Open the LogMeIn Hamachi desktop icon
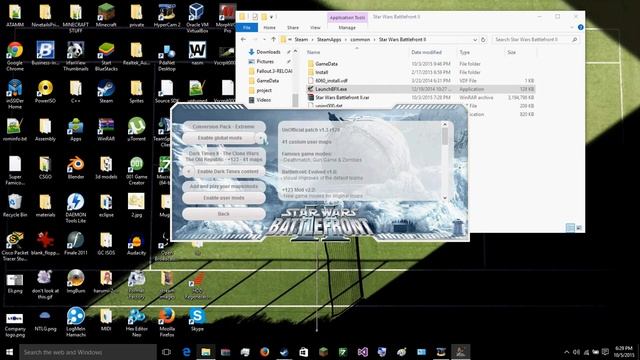640x360 pixels. (76, 322)
